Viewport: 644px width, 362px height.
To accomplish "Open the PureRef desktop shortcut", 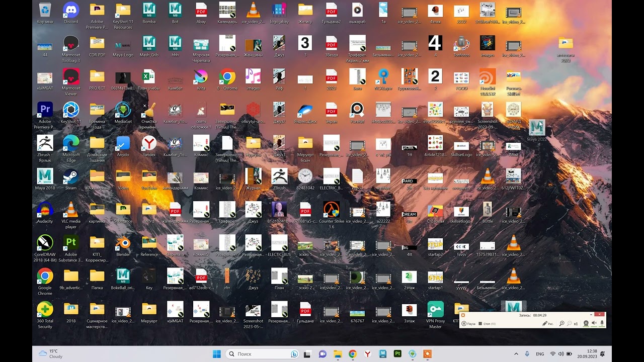I will (357, 113).
